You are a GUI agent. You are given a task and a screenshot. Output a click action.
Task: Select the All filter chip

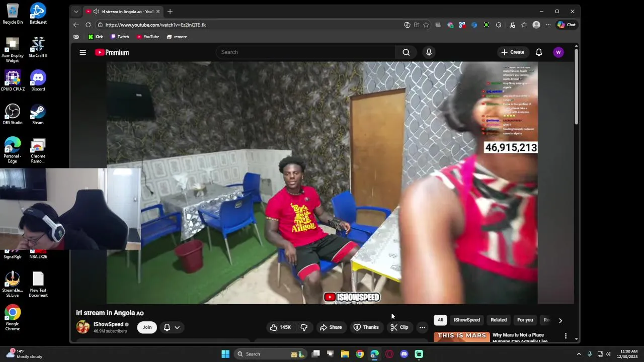point(440,320)
